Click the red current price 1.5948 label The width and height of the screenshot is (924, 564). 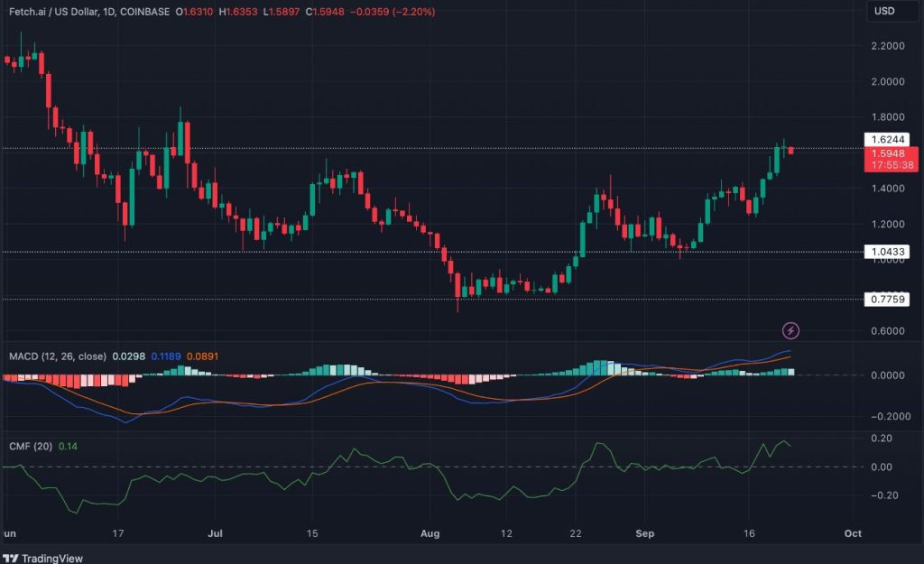891,159
